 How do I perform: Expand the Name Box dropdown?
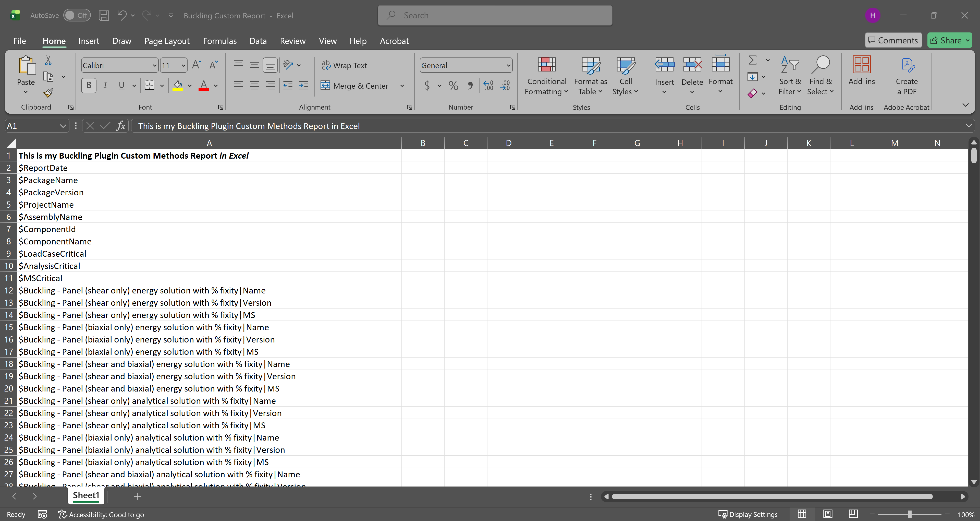pyautogui.click(x=63, y=126)
